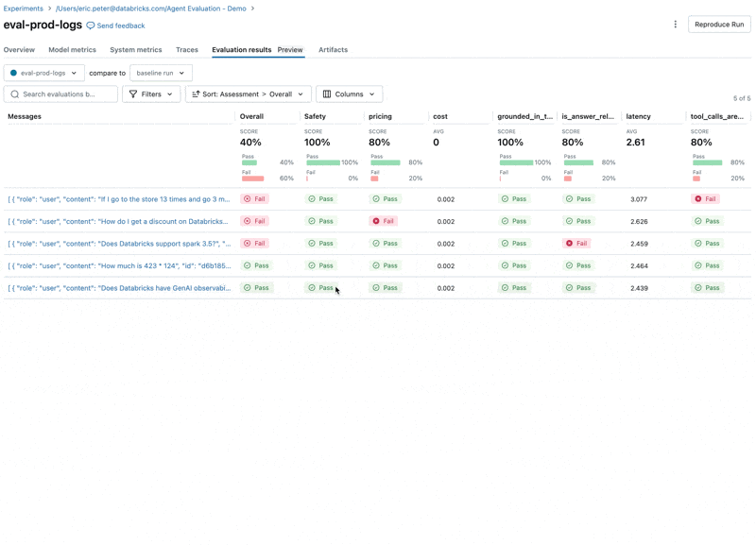Viewport: 756px width, 545px height.
Task: Open the baseline run compare dropdown
Action: click(159, 72)
